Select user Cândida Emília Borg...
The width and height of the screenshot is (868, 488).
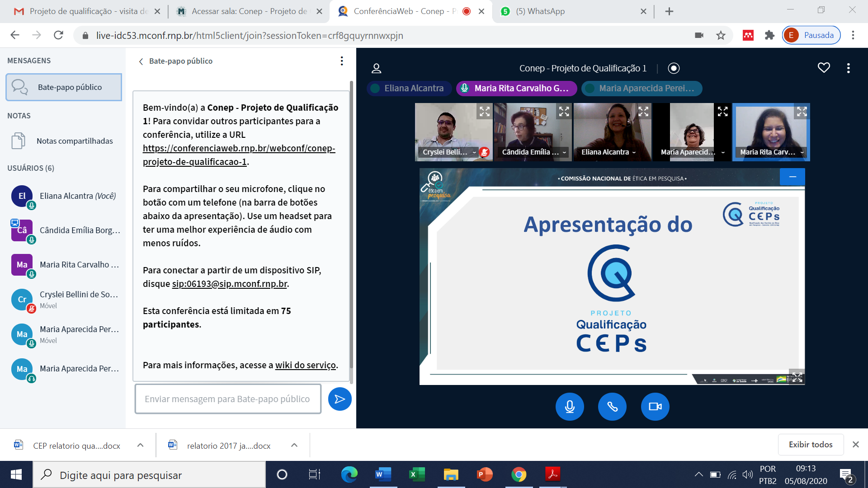pos(63,230)
